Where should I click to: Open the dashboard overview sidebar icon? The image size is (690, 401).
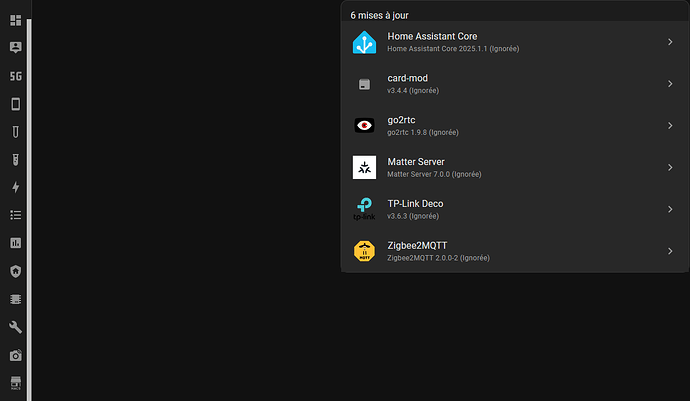point(15,20)
